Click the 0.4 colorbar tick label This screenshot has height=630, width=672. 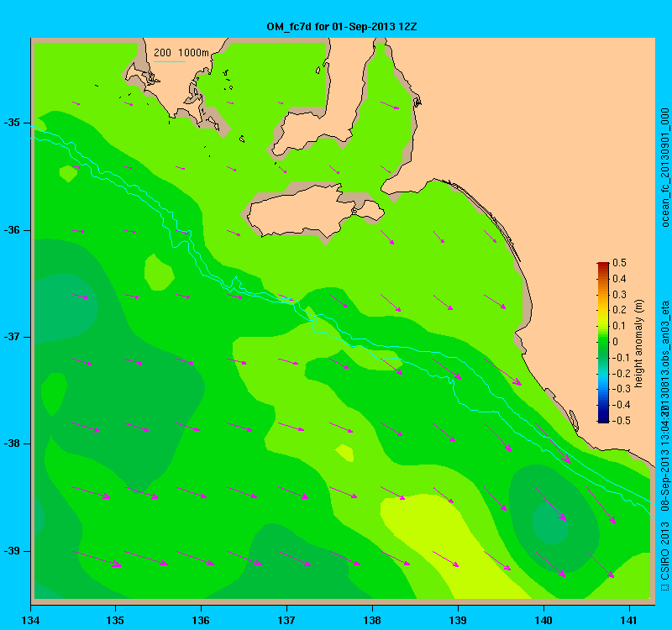(619, 279)
